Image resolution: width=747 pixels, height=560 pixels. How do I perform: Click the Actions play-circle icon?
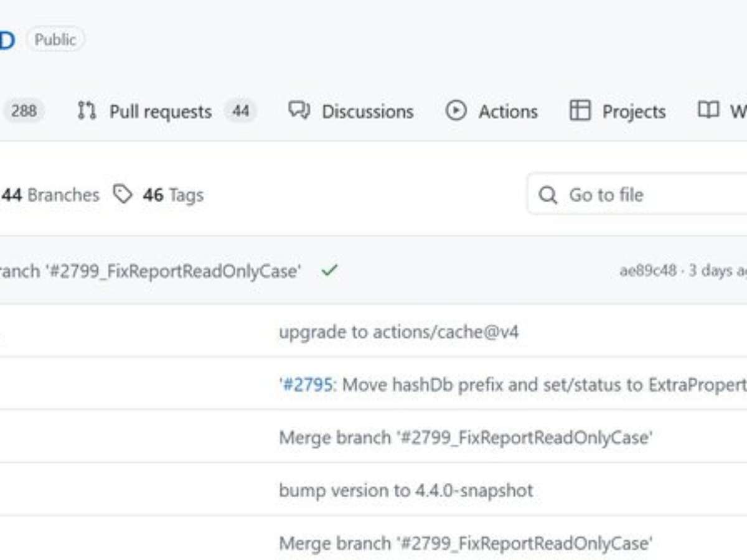click(456, 111)
